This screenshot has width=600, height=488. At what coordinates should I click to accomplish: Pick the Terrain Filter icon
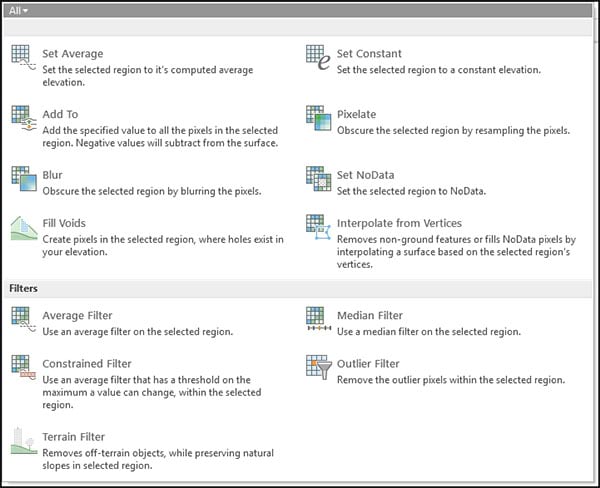pyautogui.click(x=23, y=441)
